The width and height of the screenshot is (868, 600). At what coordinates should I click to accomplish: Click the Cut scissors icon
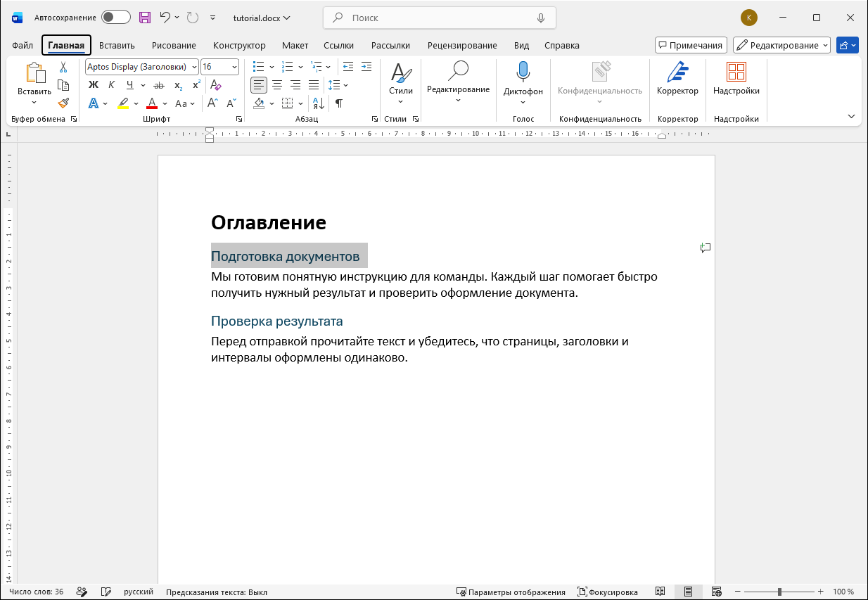(x=63, y=68)
